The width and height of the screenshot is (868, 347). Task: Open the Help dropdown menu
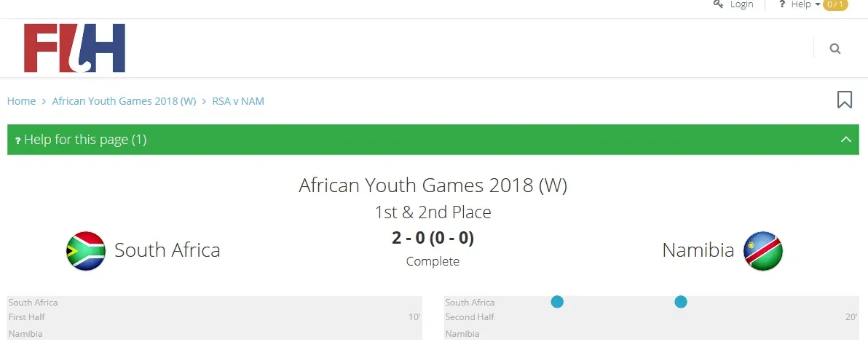(805, 4)
